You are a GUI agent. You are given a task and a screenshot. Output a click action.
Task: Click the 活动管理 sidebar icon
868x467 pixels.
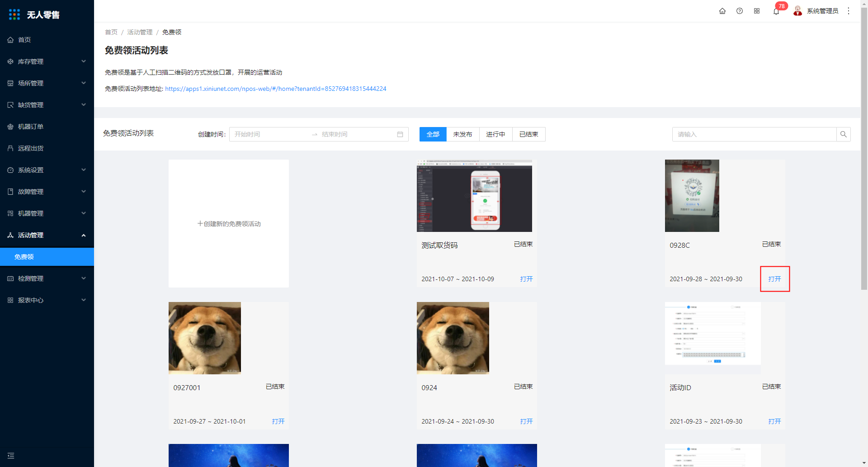(x=10, y=235)
